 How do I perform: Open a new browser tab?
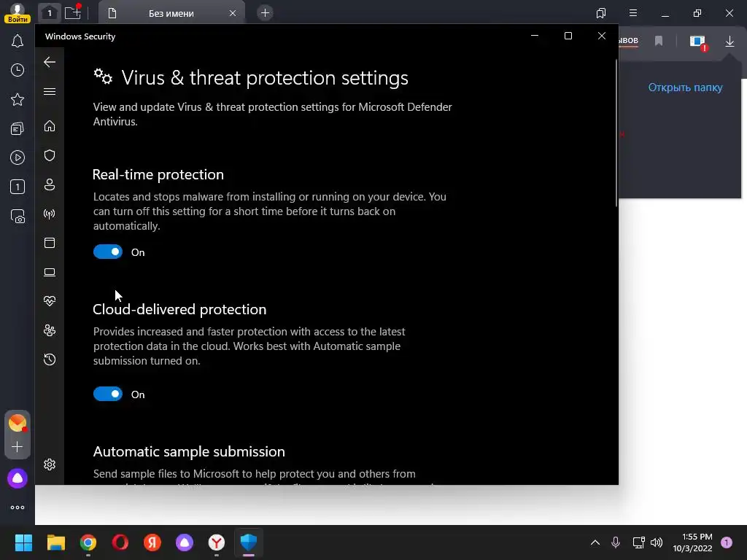[x=266, y=13]
